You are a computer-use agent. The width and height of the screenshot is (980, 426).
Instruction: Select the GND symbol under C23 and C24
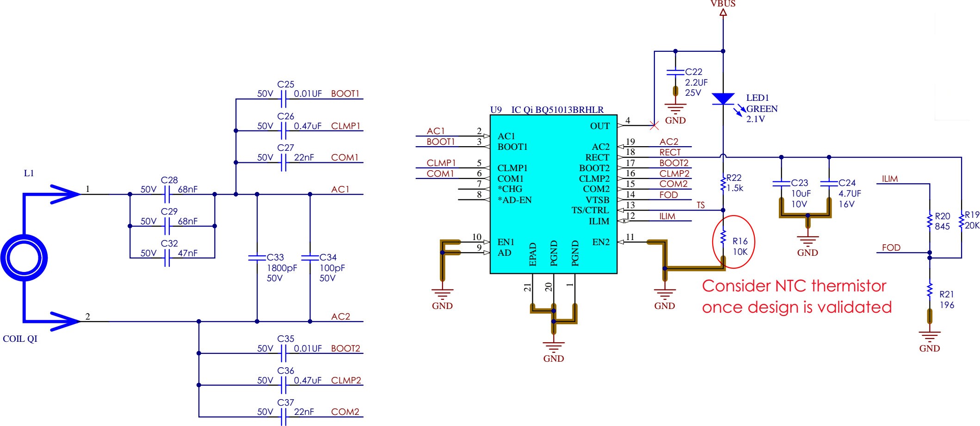pyautogui.click(x=808, y=242)
